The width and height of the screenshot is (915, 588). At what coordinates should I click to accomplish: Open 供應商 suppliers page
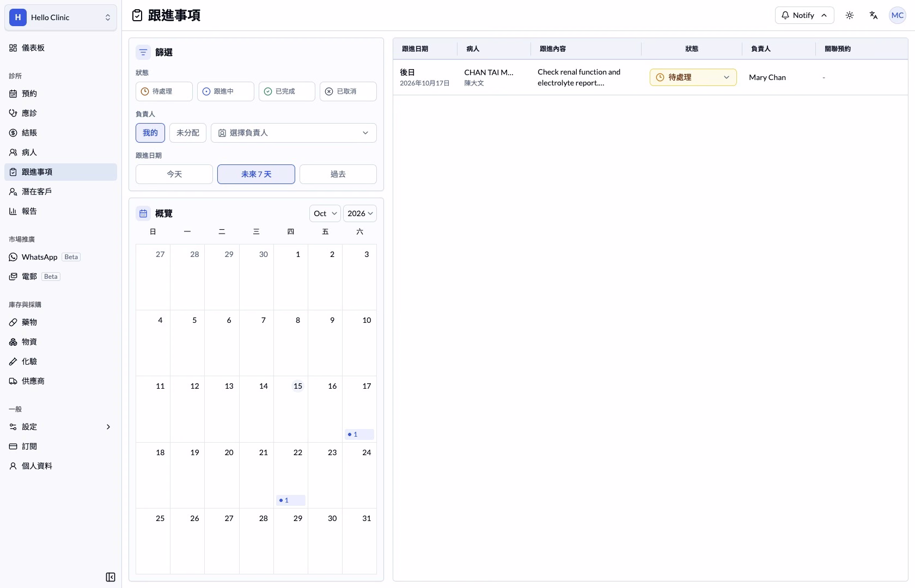60,381
